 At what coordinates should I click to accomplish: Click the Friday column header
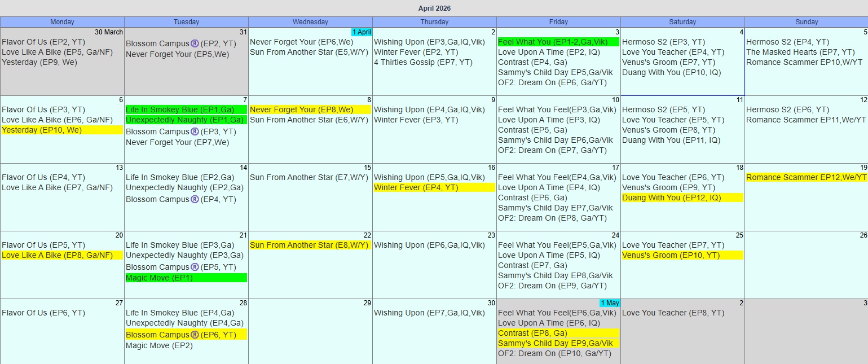click(x=558, y=22)
